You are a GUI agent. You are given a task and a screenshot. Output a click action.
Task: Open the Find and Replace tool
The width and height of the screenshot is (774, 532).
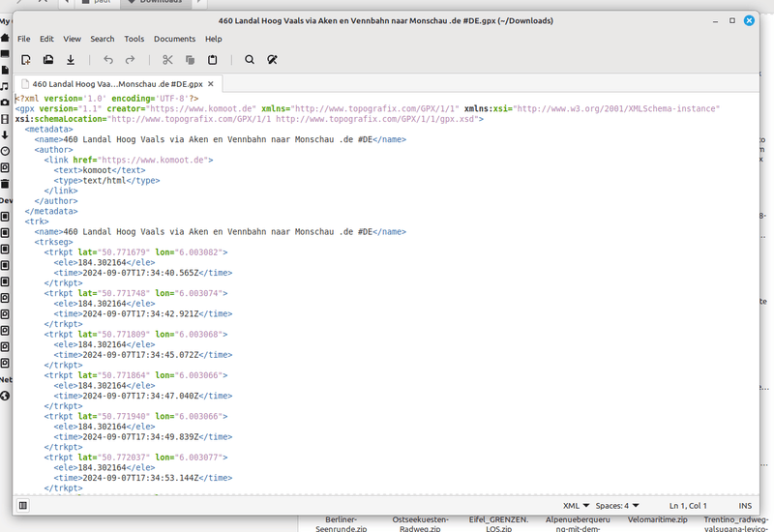click(x=272, y=60)
